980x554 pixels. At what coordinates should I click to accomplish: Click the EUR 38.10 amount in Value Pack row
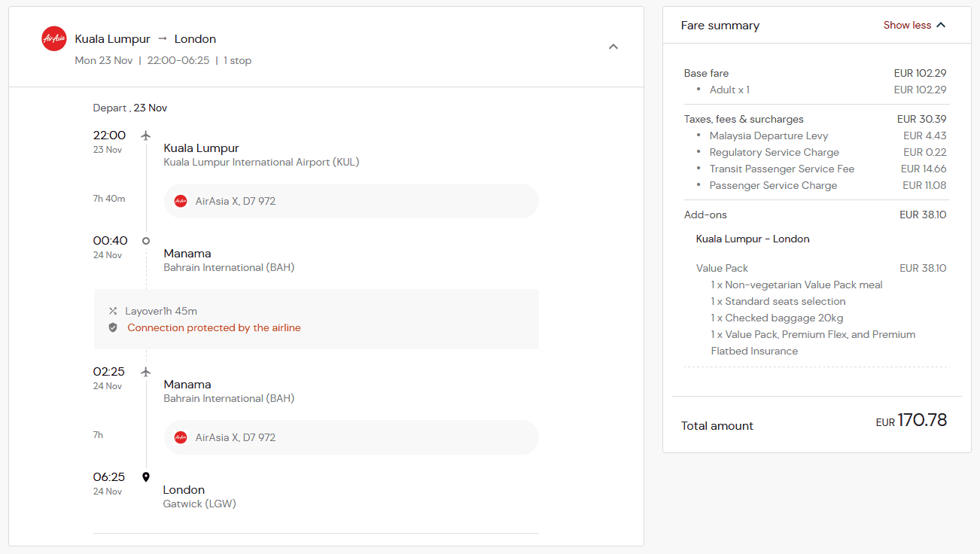tap(923, 268)
